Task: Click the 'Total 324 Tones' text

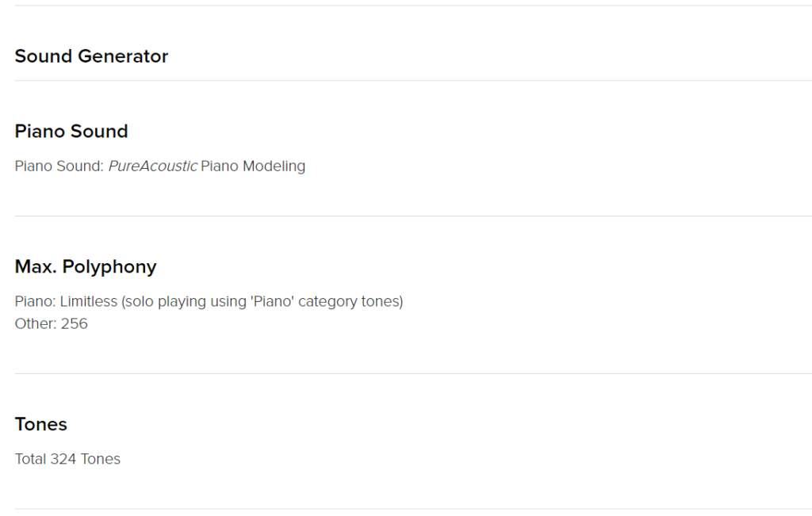Action: [67, 459]
